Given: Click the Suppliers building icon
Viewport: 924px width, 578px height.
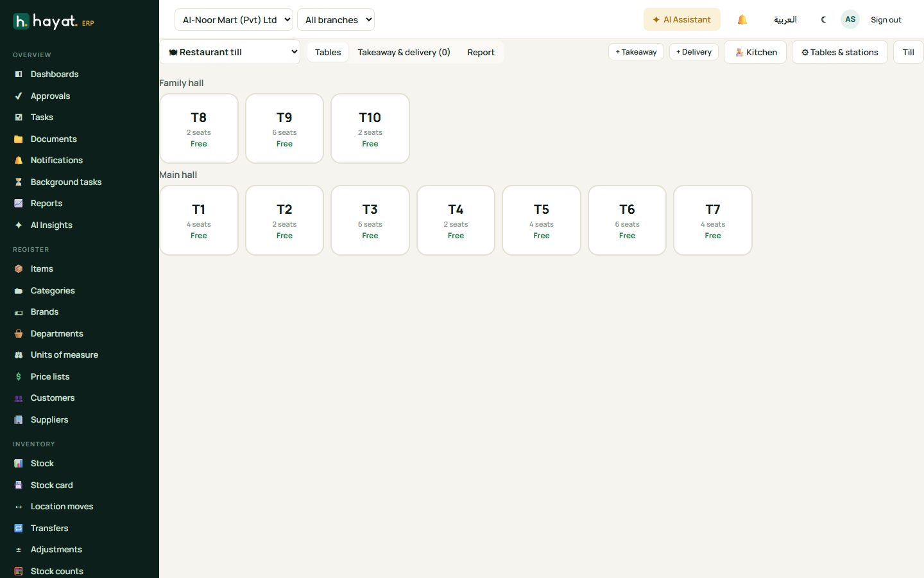Looking at the screenshot, I should [19, 420].
